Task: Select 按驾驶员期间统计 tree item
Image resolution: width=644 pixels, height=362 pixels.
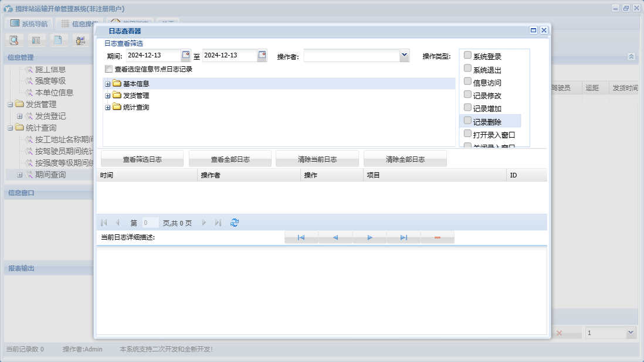Action: coord(64,151)
